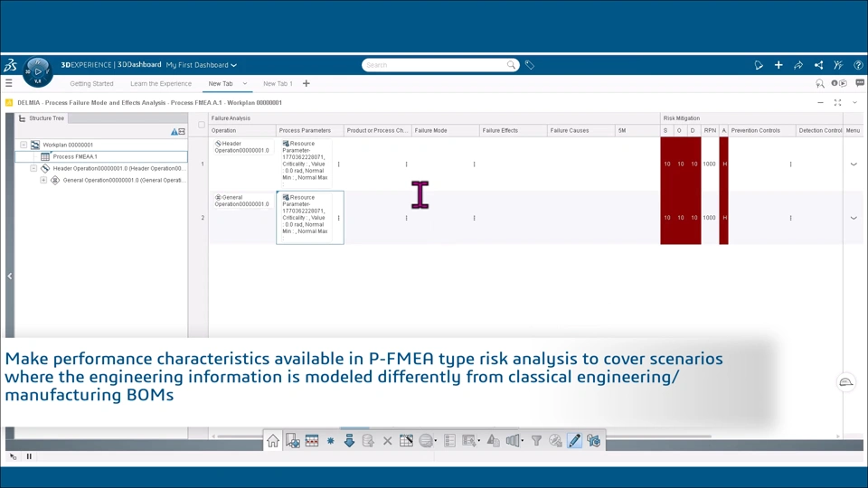Click the Process Parameters column header

[x=310, y=130]
